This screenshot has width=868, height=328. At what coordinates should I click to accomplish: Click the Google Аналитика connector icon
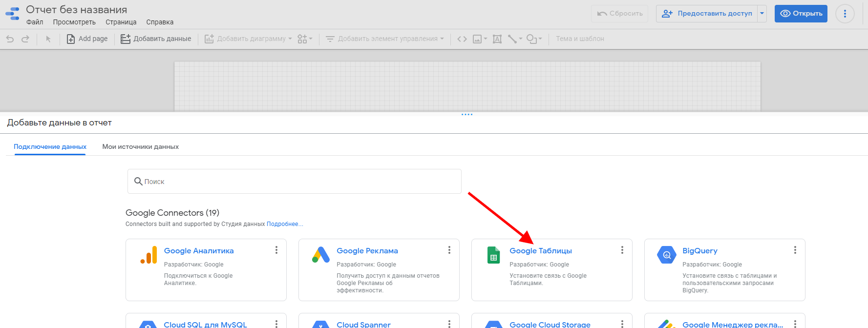[148, 255]
